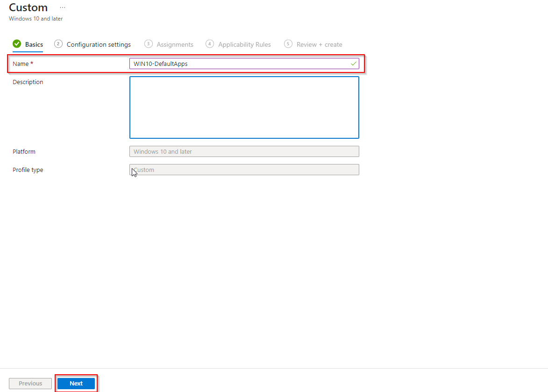Go to the Review + create tab

point(319,44)
